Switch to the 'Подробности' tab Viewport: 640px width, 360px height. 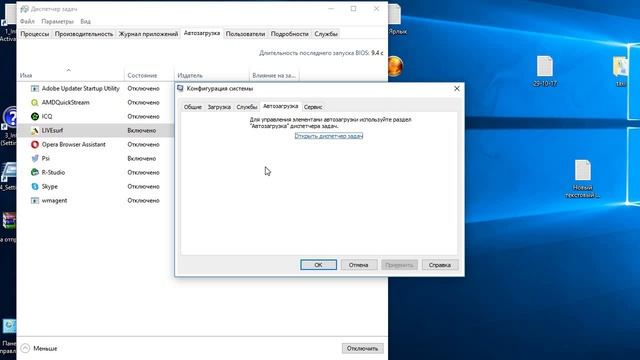289,34
